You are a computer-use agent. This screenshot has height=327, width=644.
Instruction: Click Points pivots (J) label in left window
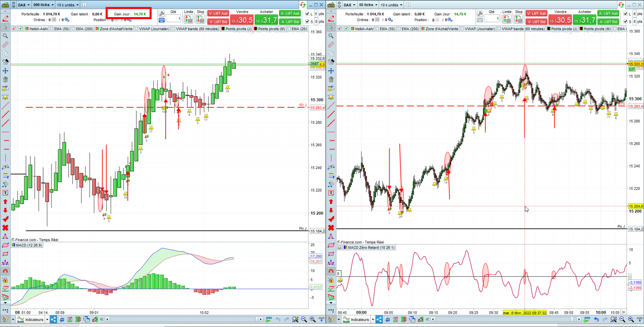click(x=236, y=29)
